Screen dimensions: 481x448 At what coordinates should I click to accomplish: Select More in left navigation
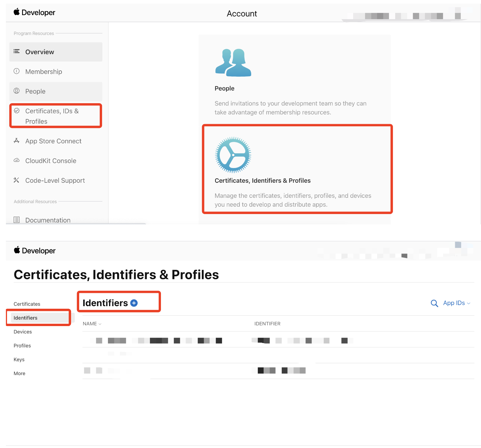20,374
